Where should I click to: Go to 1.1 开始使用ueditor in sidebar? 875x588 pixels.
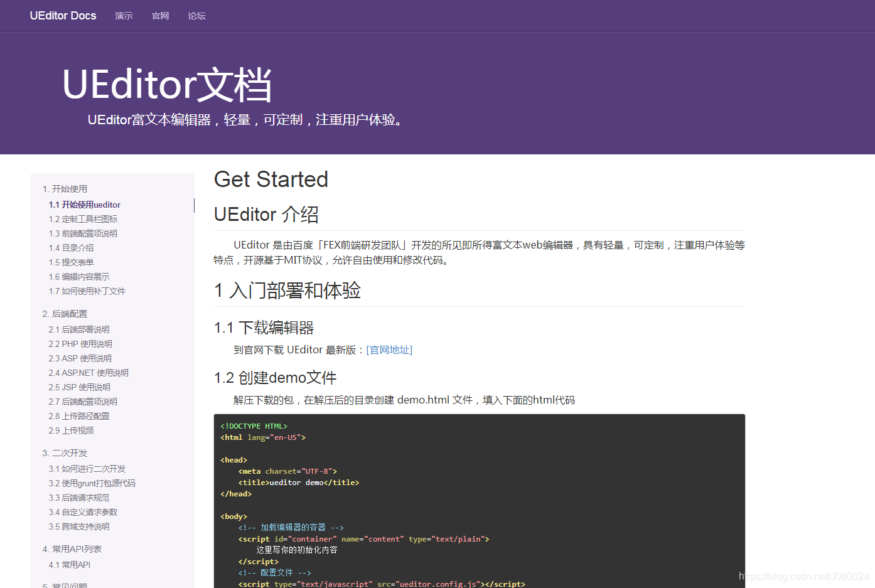85,205
